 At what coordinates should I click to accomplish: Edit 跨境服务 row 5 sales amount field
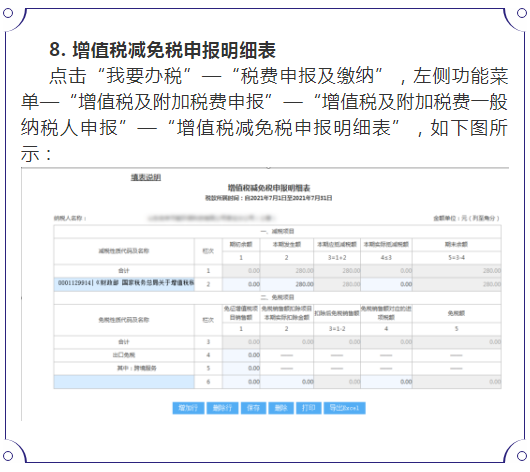[241, 368]
